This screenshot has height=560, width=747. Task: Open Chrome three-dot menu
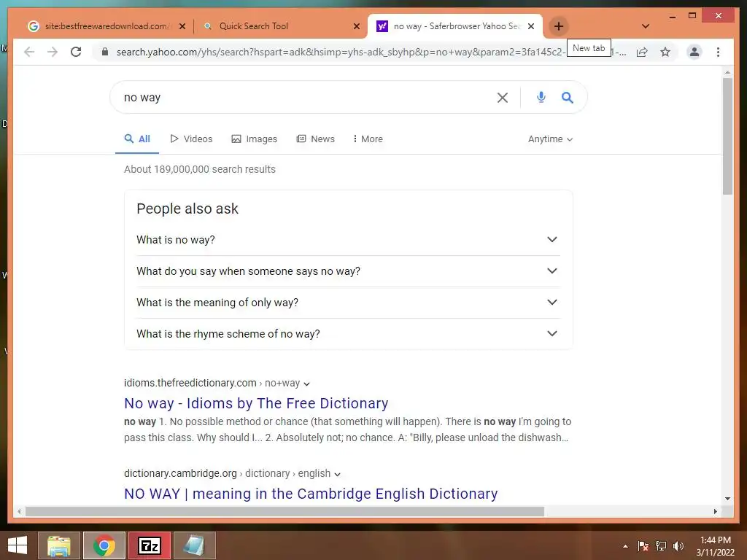click(x=718, y=52)
